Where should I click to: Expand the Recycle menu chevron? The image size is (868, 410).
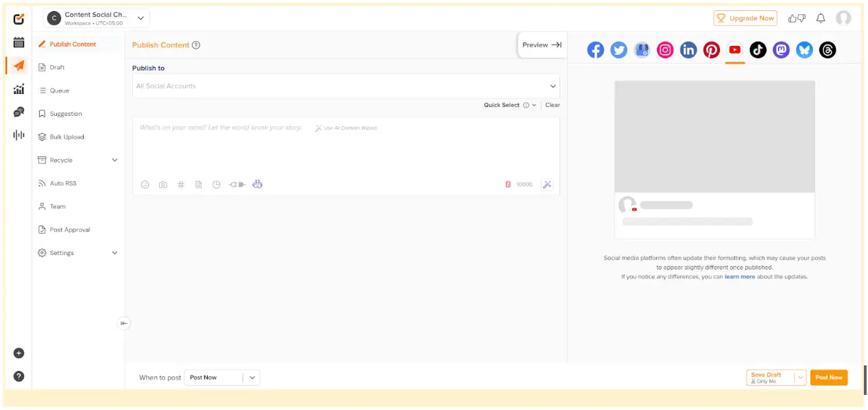(x=114, y=160)
